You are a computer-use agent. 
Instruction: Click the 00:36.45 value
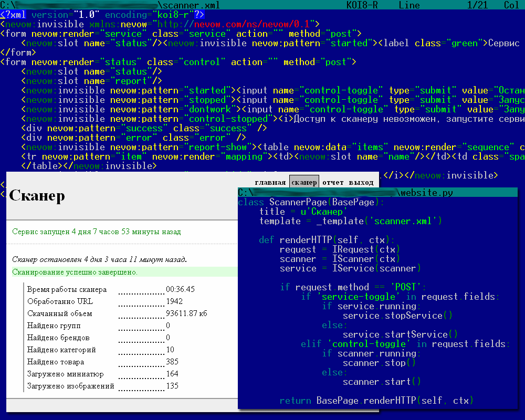[180, 289]
